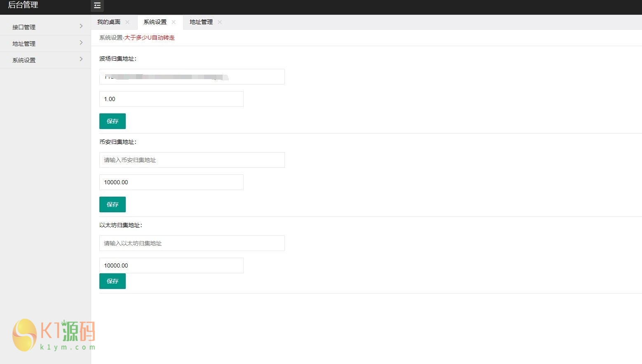This screenshot has height=364, width=642.
Task: Close the 地址管理 tab
Action: [220, 22]
